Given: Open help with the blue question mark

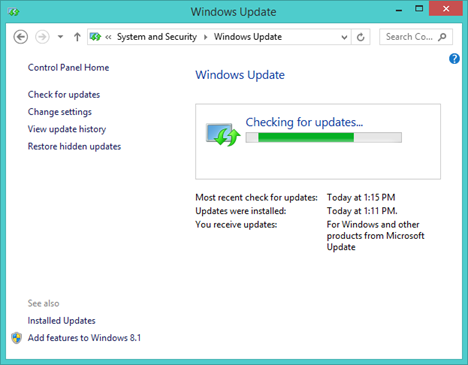Looking at the screenshot, I should coord(454,59).
